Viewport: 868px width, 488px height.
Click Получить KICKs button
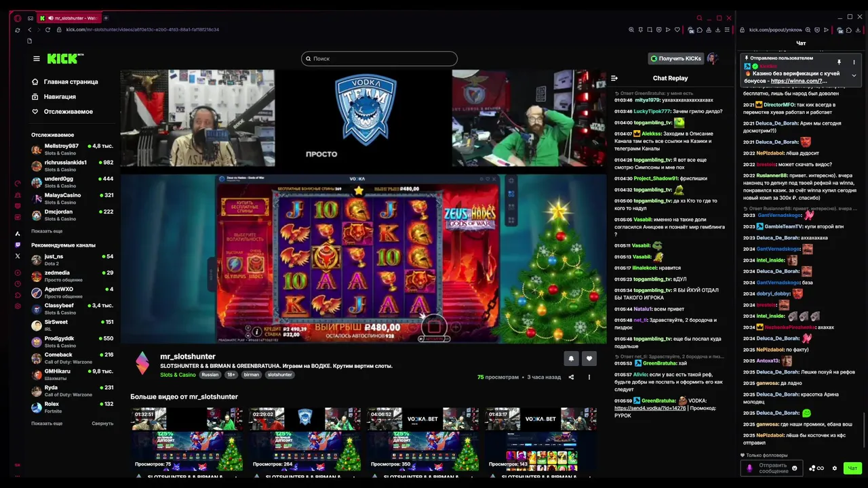[x=675, y=59]
